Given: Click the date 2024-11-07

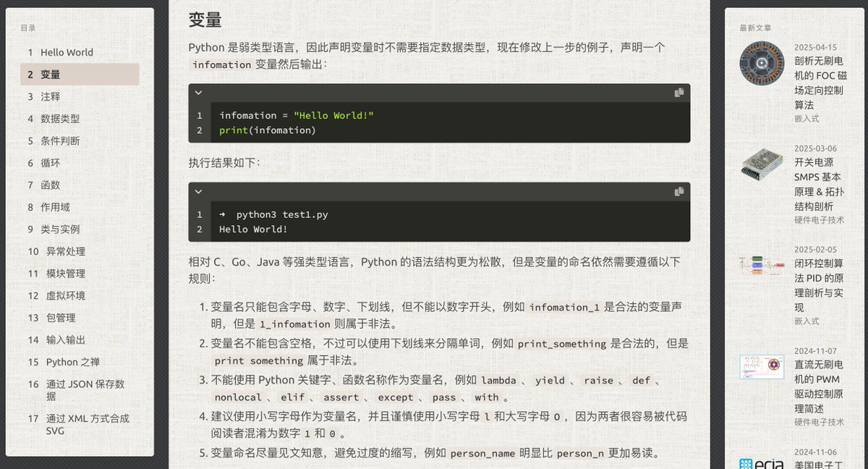Looking at the screenshot, I should pyautogui.click(x=815, y=351).
